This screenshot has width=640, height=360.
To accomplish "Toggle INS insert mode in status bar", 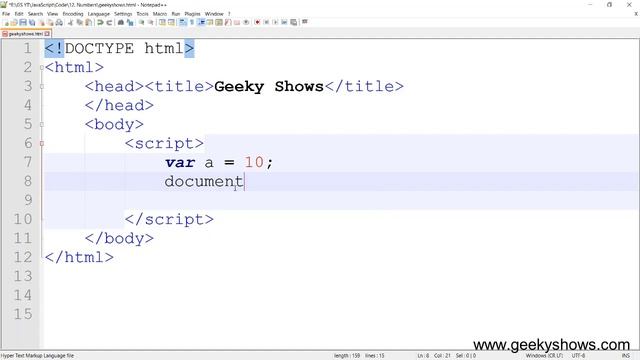I will [625, 356].
